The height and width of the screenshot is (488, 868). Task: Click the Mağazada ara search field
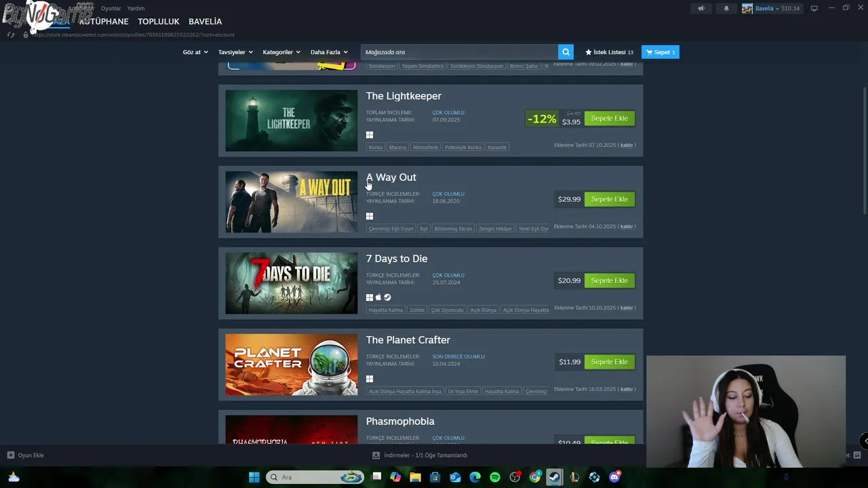459,52
